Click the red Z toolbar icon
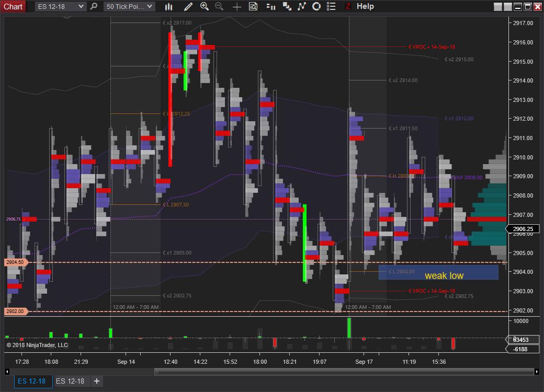This screenshot has height=392, width=544. (x=348, y=6)
